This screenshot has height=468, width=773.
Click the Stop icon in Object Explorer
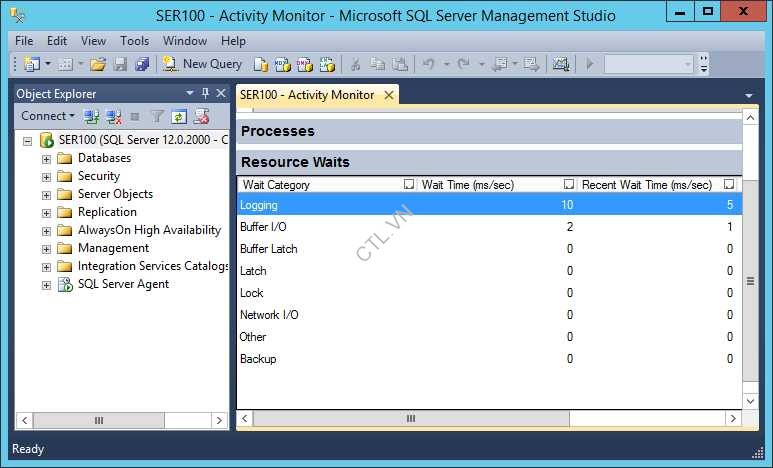pos(135,117)
